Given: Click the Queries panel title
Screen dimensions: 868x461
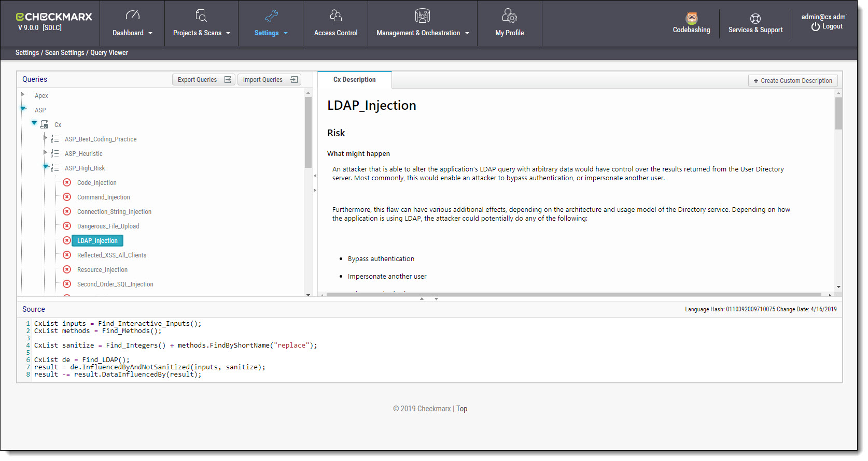Looking at the screenshot, I should point(35,79).
